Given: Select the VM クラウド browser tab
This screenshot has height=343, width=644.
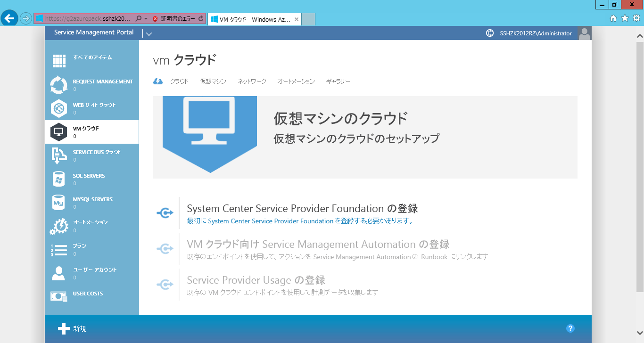Looking at the screenshot, I should tap(255, 19).
